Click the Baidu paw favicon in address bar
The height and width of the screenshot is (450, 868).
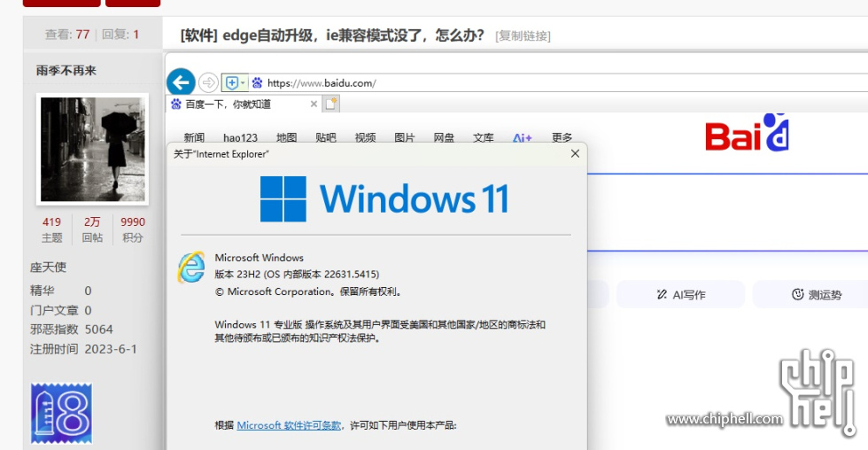point(257,83)
